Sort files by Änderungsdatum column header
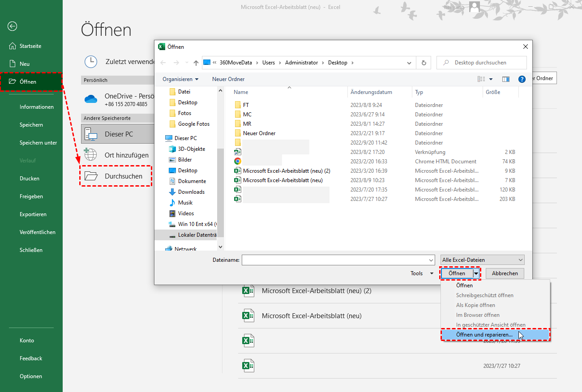582x392 pixels. (371, 92)
